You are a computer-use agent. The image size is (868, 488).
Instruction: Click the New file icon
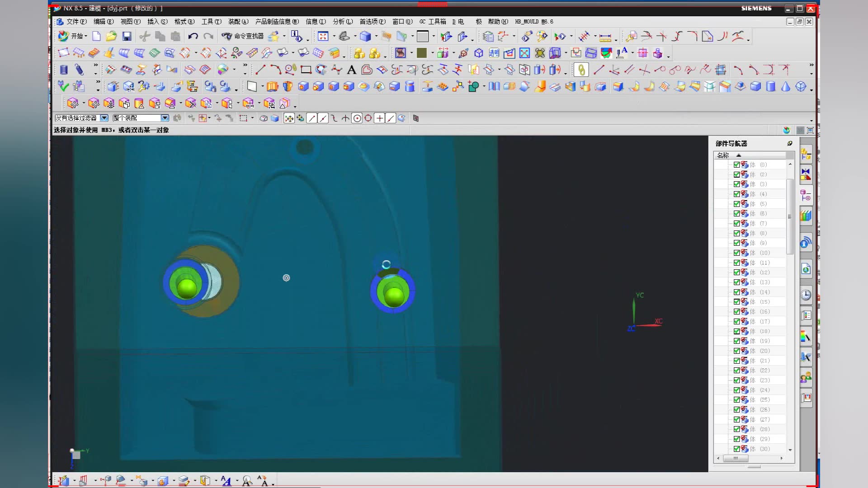[96, 36]
